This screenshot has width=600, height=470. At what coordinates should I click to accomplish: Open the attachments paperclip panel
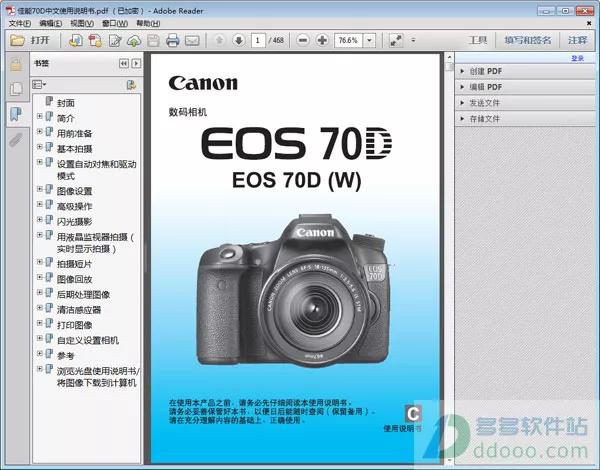click(x=15, y=139)
